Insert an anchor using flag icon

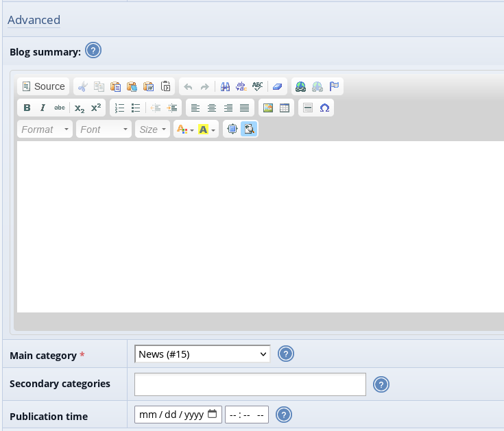[334, 86]
